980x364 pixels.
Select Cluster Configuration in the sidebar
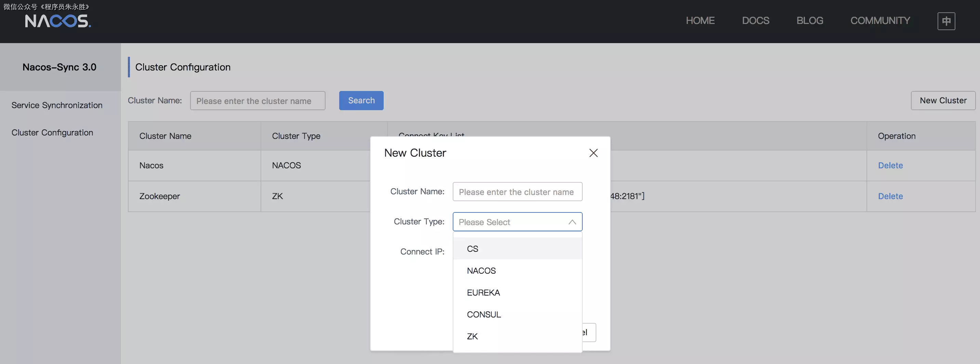click(52, 132)
